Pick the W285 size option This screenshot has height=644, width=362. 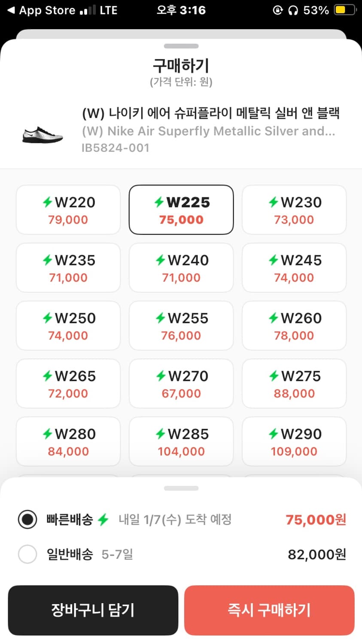[181, 442]
